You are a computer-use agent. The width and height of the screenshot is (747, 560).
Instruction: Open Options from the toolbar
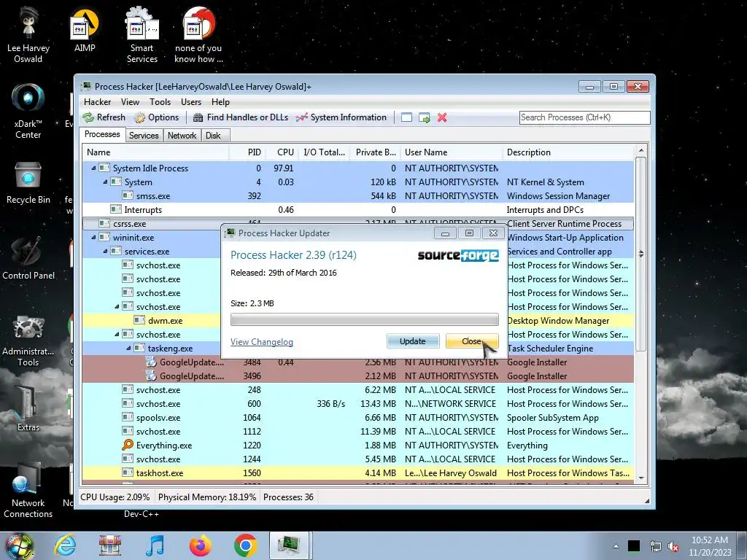coord(156,117)
